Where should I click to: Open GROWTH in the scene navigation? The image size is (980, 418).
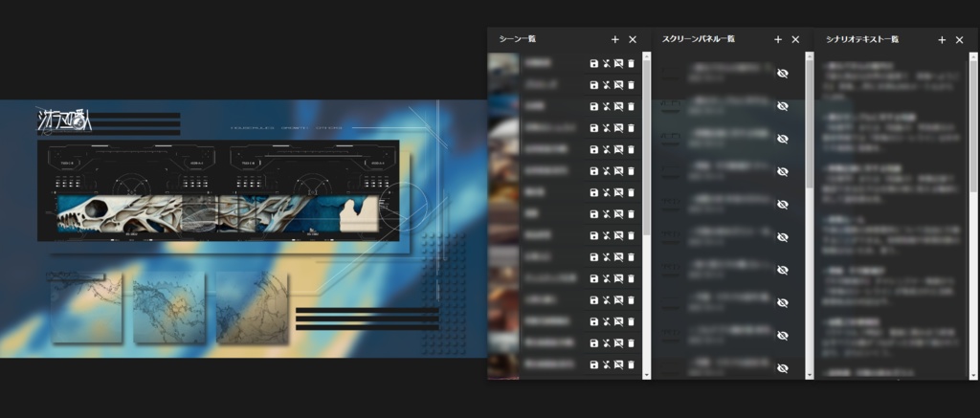[x=295, y=128]
